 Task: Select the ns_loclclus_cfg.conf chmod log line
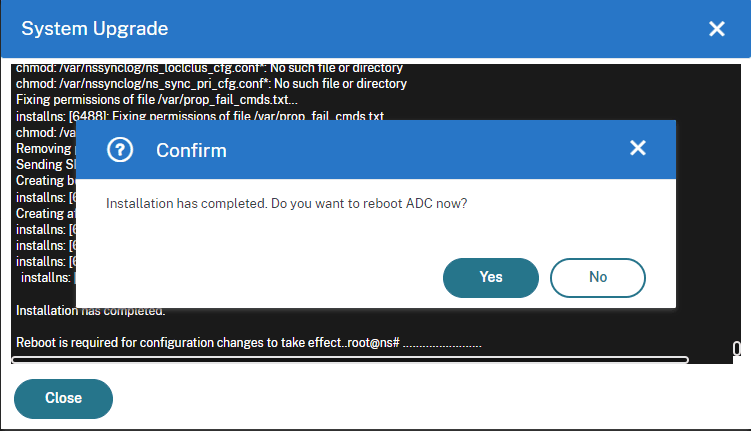click(209, 69)
